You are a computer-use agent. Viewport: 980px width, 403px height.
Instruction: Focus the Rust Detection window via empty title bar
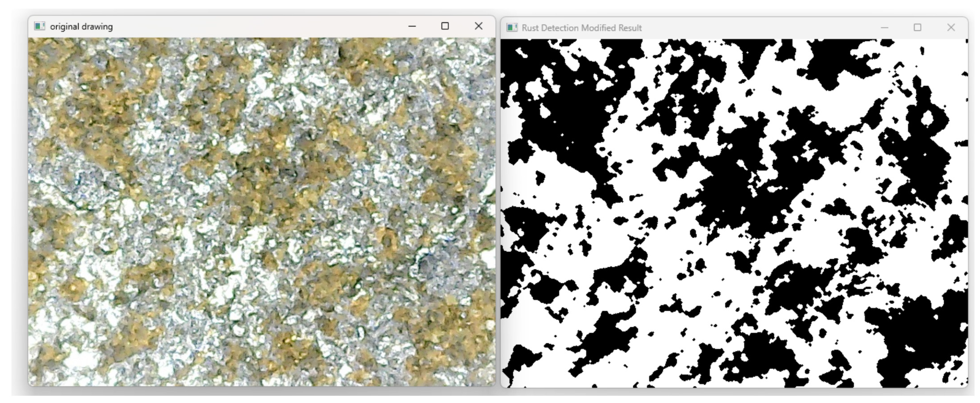761,28
